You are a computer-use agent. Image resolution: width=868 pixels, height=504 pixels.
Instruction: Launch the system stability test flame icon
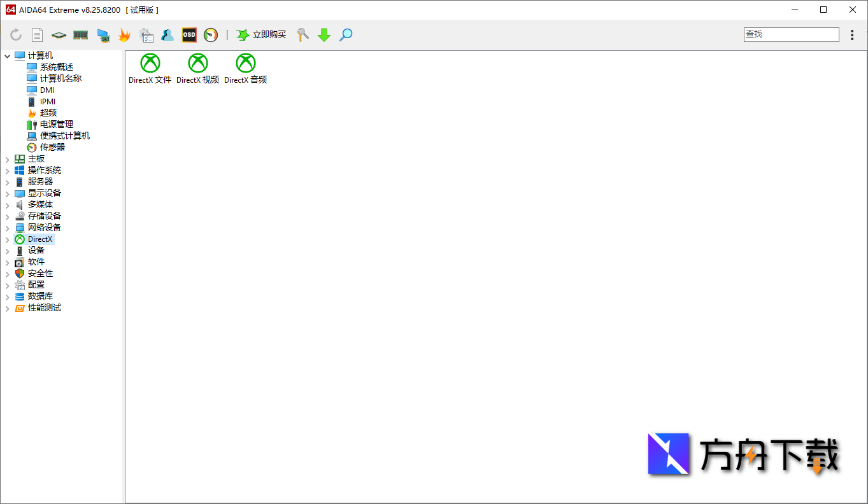124,35
